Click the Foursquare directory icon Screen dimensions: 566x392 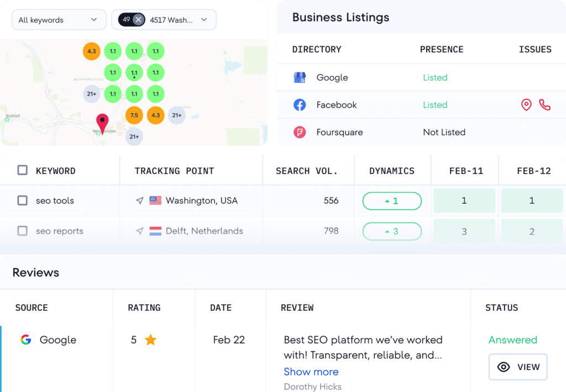click(300, 133)
